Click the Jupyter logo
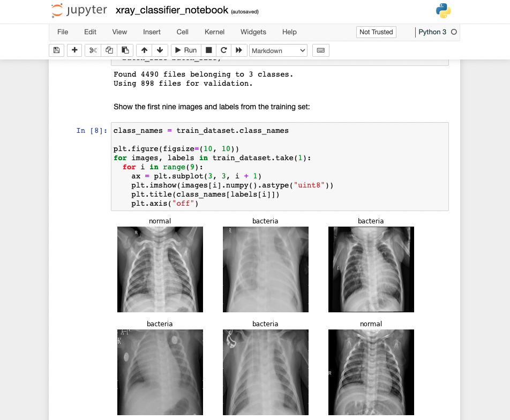 click(x=79, y=10)
